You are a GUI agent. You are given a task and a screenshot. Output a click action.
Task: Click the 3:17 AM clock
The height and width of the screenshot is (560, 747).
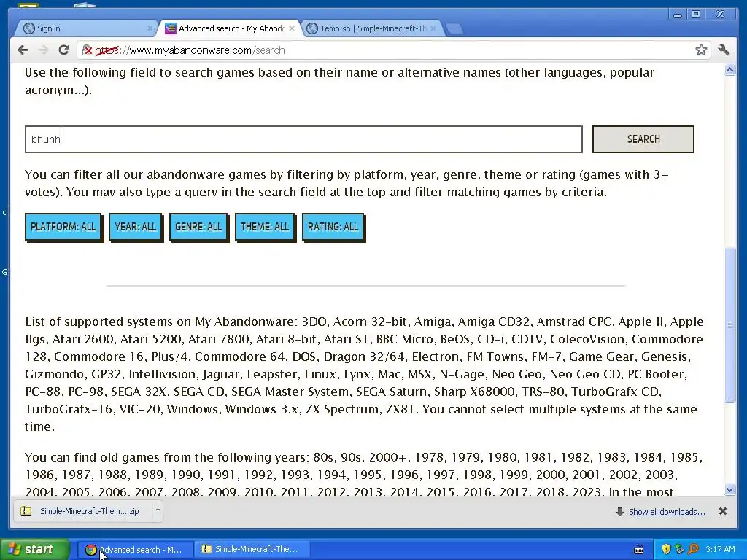[x=720, y=550]
